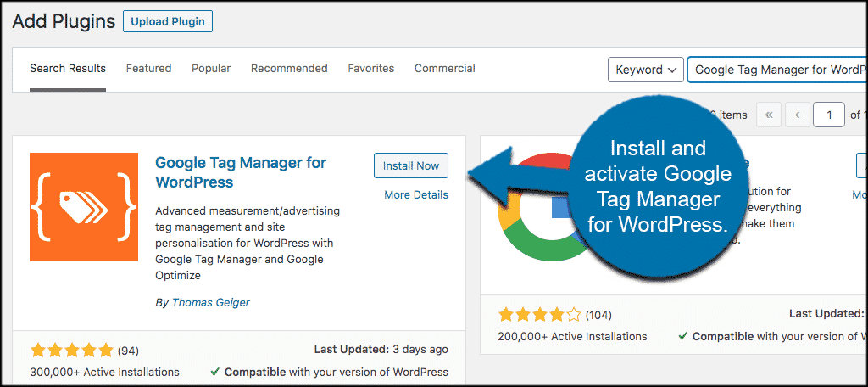Click the plugin search input field
Viewport: 868px width, 387px height.
[777, 70]
